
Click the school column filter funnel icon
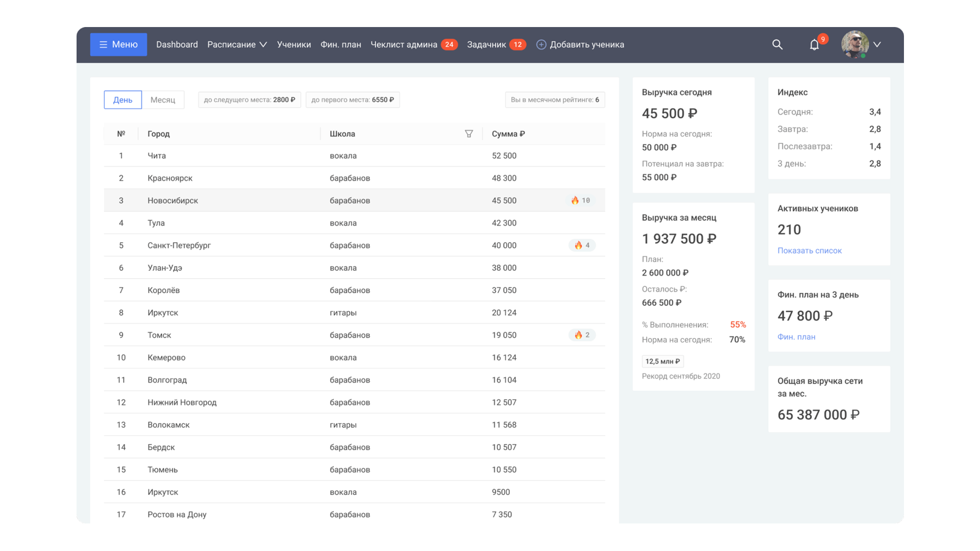(x=469, y=134)
